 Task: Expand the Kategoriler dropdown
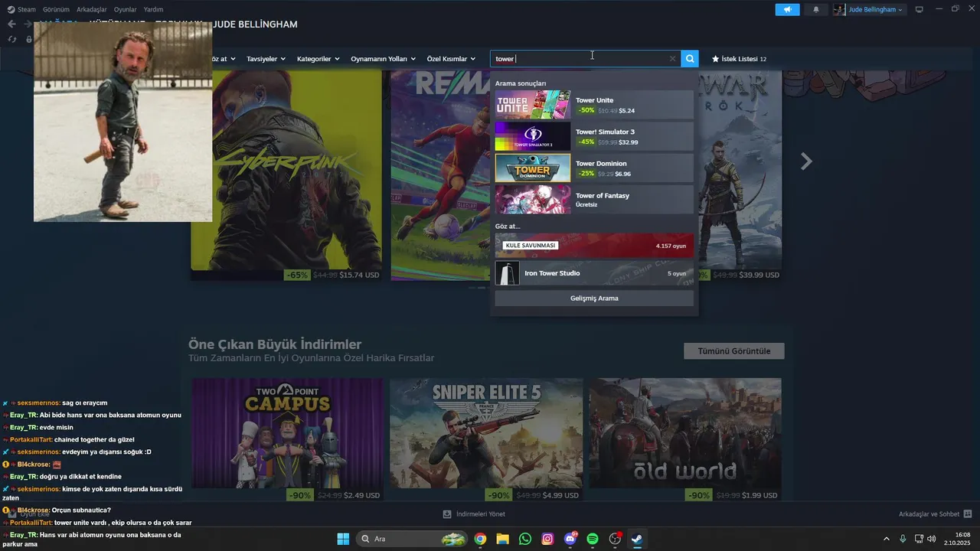pyautogui.click(x=318, y=59)
